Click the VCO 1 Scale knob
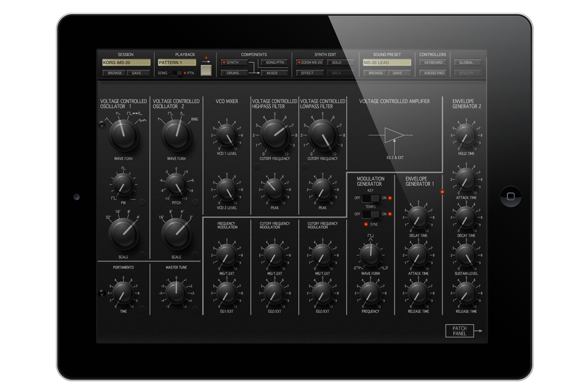 tap(122, 234)
